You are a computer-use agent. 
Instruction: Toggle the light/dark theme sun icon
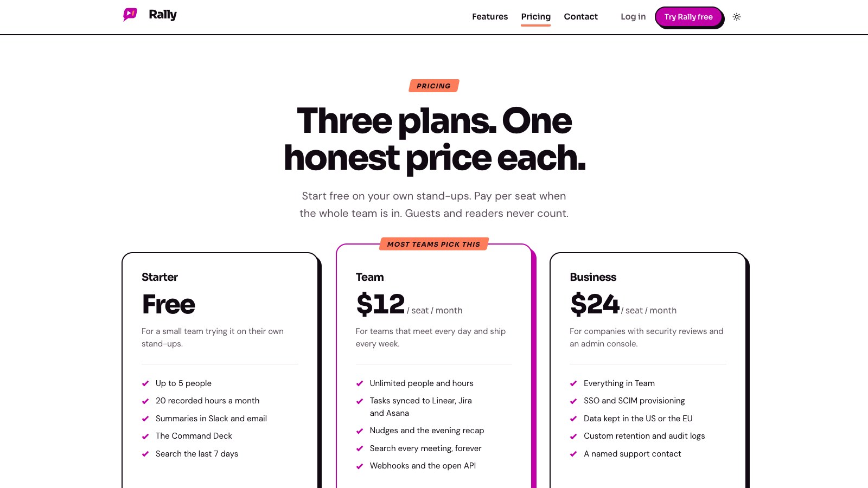[737, 17]
